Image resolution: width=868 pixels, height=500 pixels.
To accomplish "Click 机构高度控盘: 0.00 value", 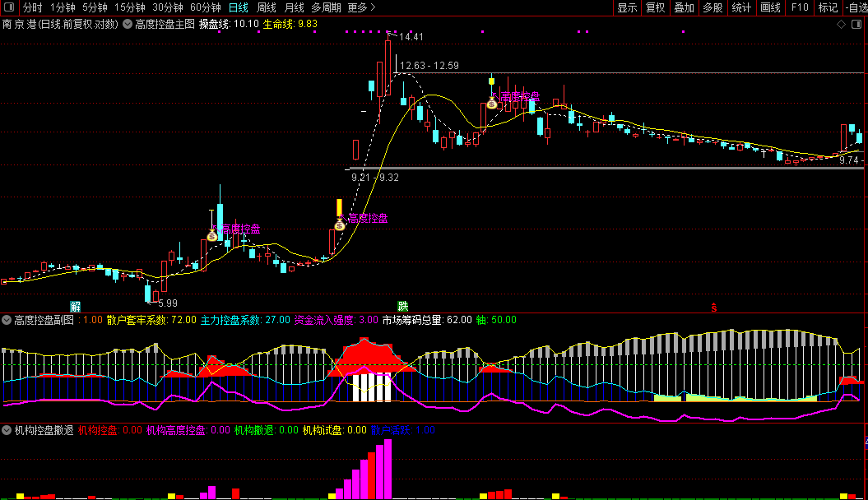I will pyautogui.click(x=188, y=430).
